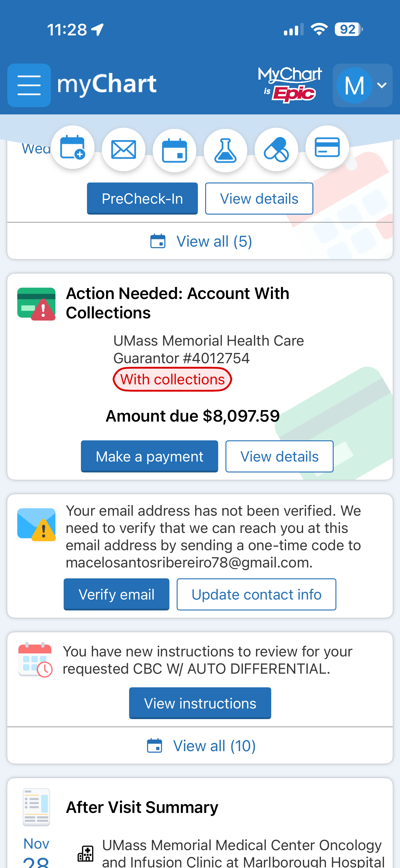Tap View instructions for CBC test
Viewport: 400px width, 868px height.
click(200, 703)
